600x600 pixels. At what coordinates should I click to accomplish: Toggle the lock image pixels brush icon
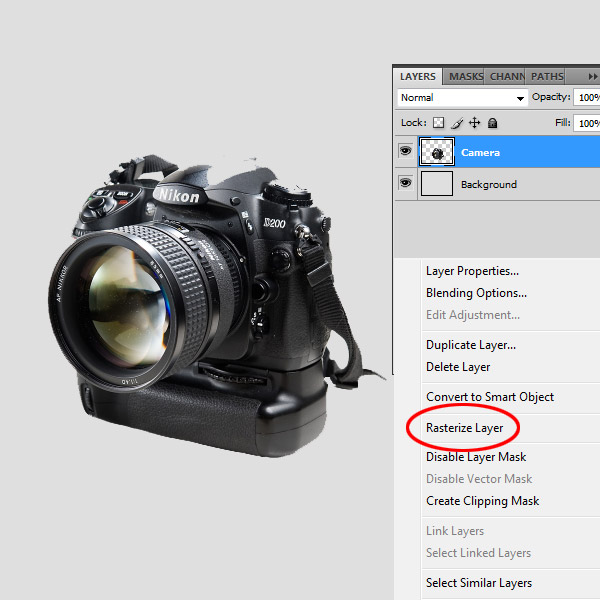457,123
